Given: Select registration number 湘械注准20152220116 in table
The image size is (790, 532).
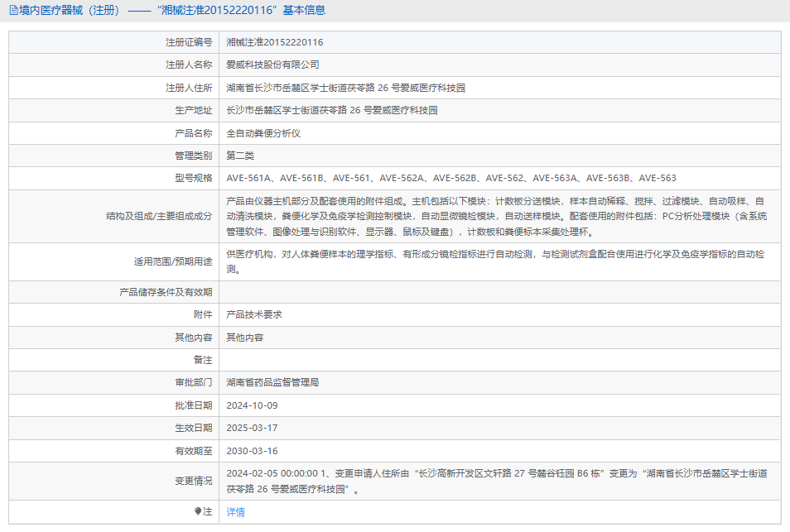Looking at the screenshot, I should 275,42.
